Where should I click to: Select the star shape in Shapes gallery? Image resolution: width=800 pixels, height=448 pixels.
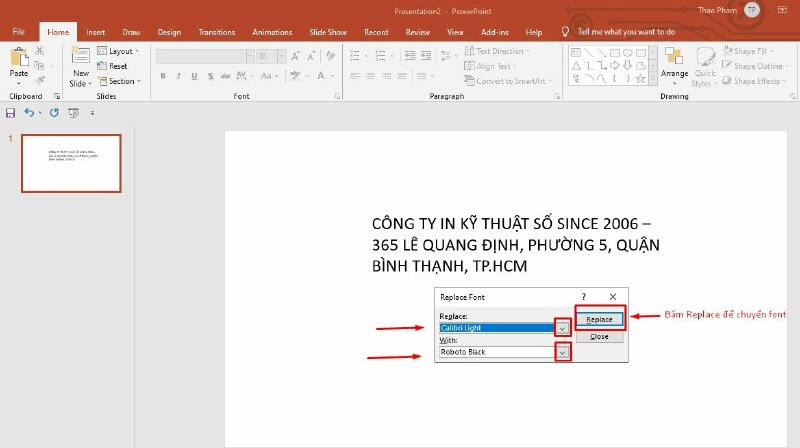[640, 79]
